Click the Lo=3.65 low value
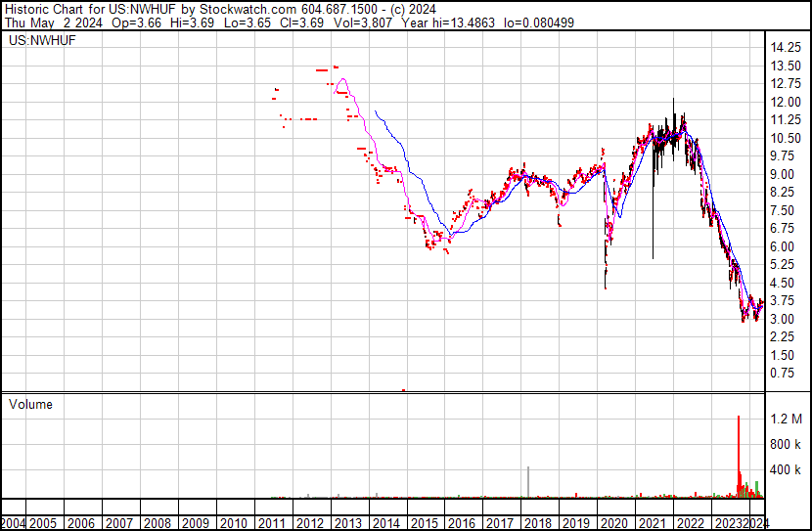812x531 pixels. click(247, 22)
